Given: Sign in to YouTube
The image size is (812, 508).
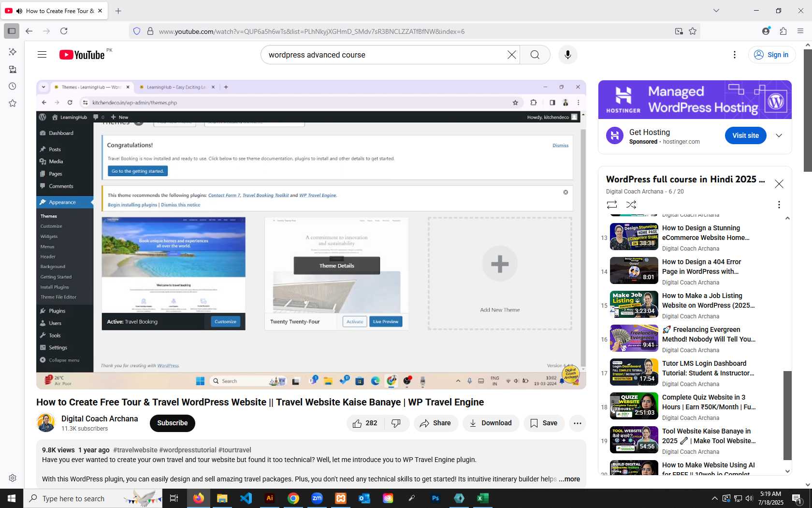Looking at the screenshot, I should [x=771, y=55].
